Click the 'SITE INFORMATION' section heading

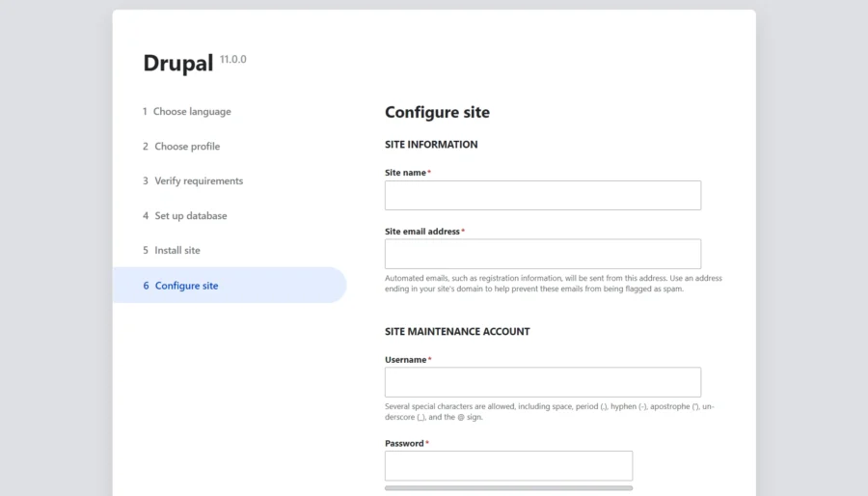(431, 145)
